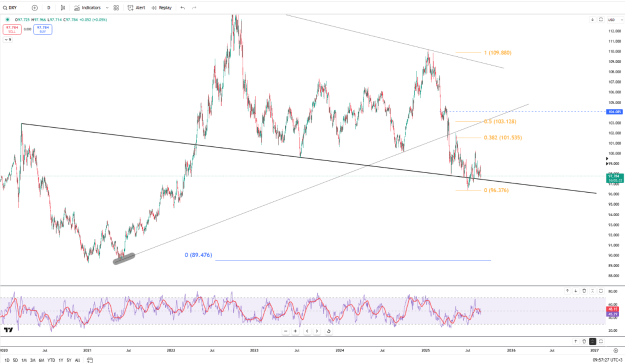The height and width of the screenshot is (363, 625).
Task: Move the RSI pane down
Action: [x=576, y=291]
